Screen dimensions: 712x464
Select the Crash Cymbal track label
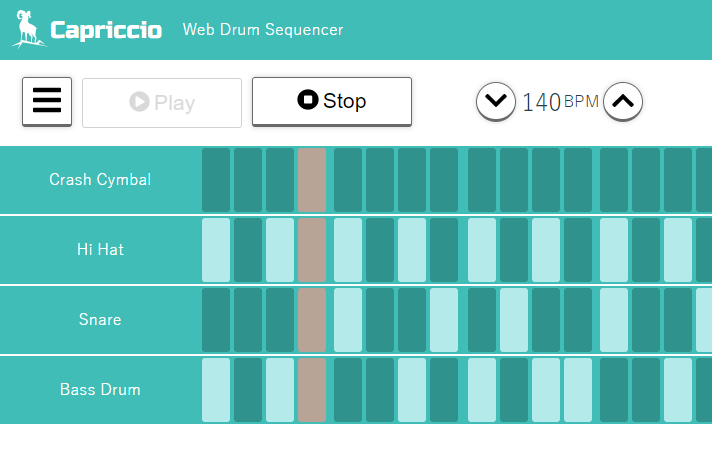[100, 180]
